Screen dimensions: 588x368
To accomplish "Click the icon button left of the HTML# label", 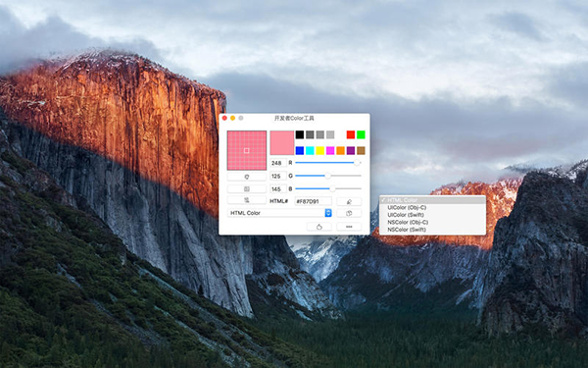I will tap(246, 200).
